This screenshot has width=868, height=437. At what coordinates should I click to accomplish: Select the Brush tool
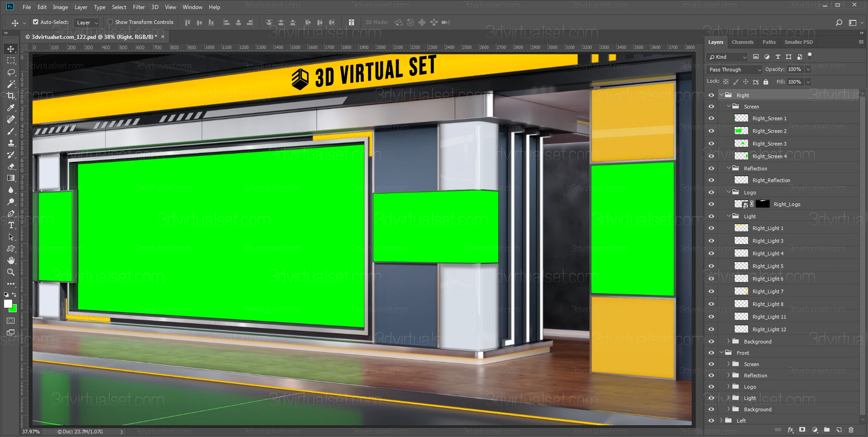click(11, 131)
